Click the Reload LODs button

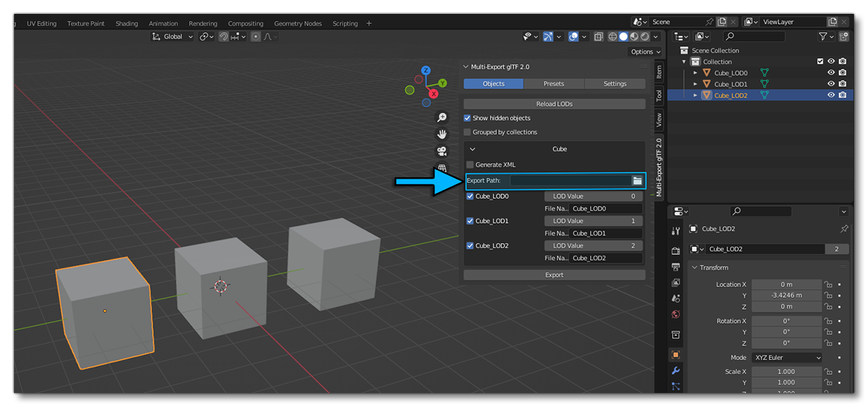click(x=554, y=104)
